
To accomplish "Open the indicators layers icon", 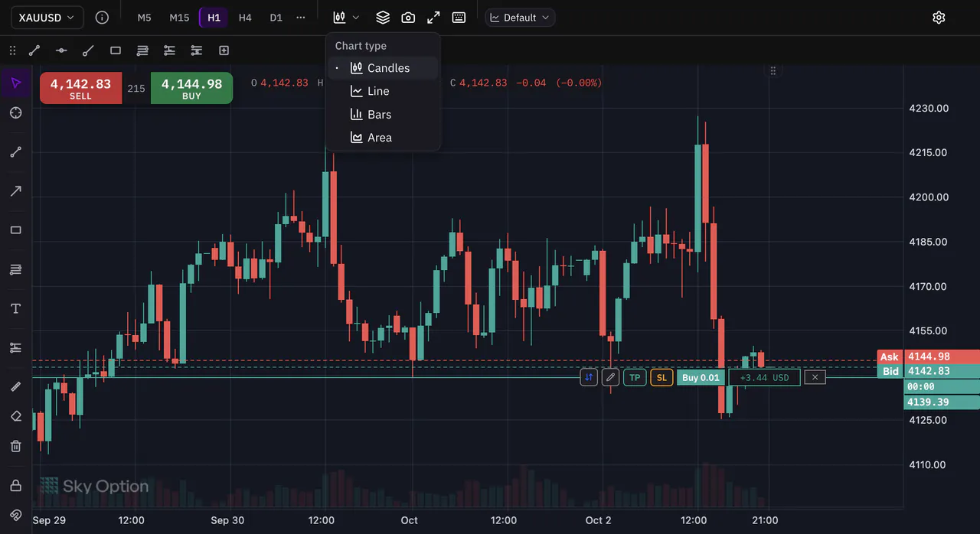I will click(383, 18).
